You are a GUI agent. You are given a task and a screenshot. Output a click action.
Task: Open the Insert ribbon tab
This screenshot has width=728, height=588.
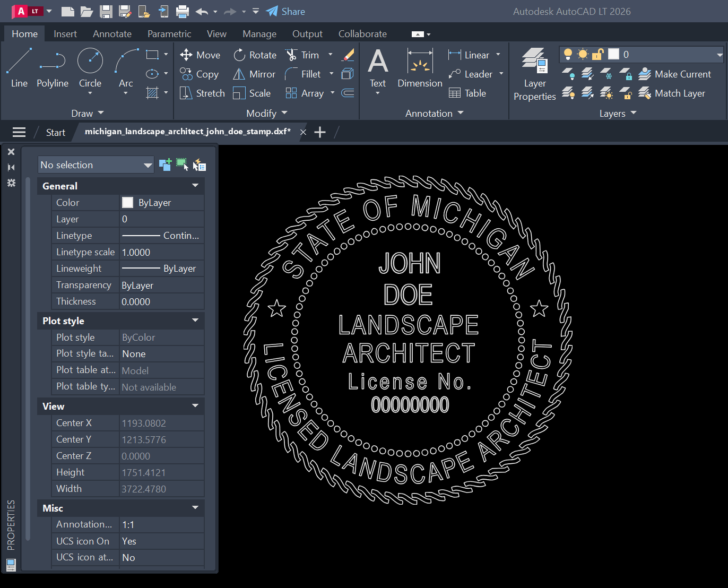(65, 34)
